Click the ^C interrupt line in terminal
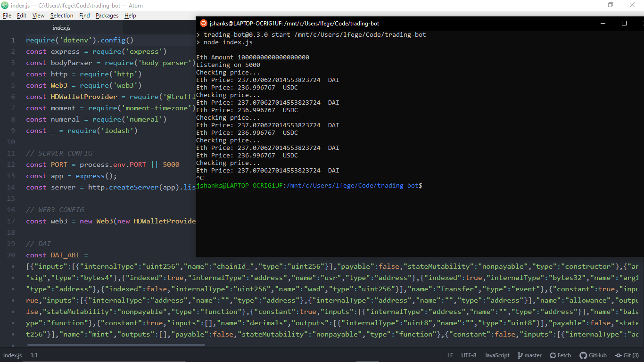 [200, 178]
